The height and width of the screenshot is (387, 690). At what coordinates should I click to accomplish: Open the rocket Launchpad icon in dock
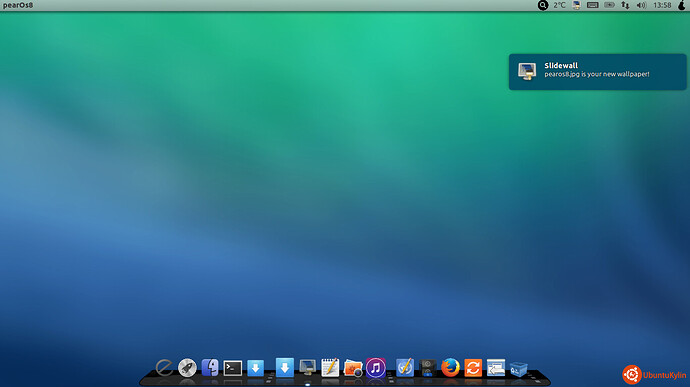pyautogui.click(x=187, y=368)
